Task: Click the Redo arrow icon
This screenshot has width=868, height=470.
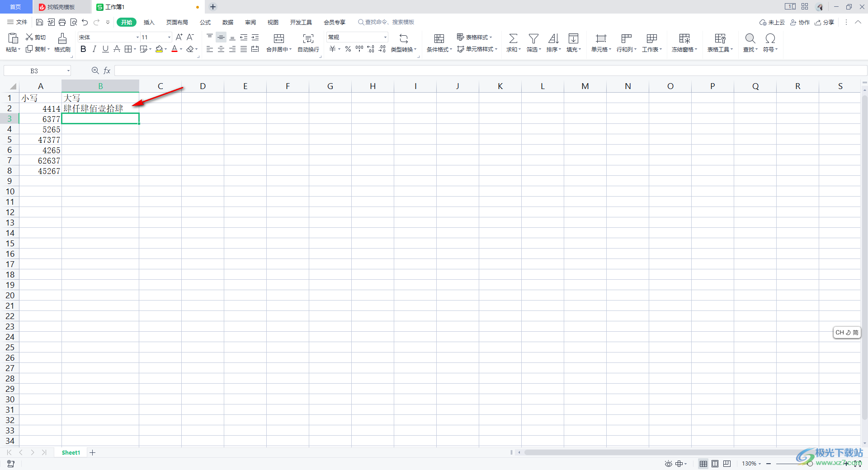Action: pos(96,22)
